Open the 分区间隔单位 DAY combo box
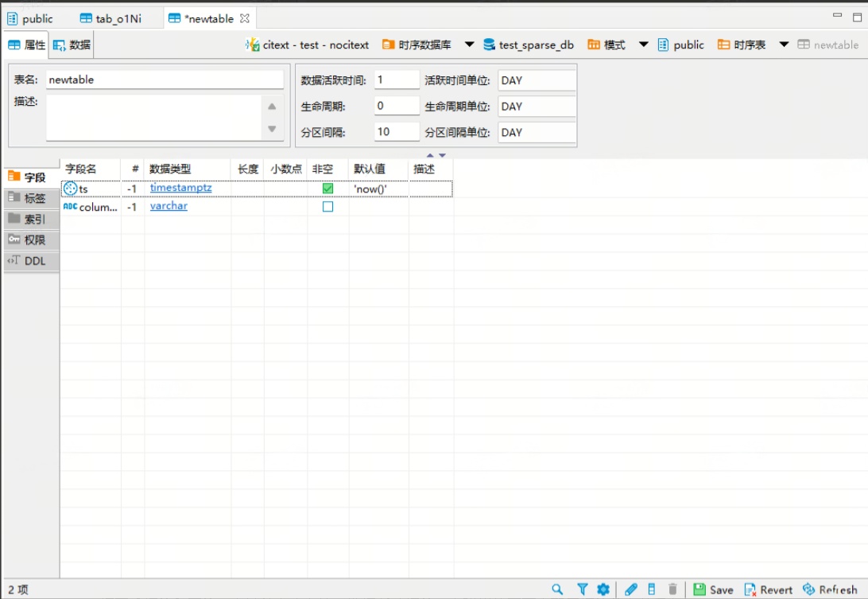Viewport: 868px width, 599px height. click(537, 132)
